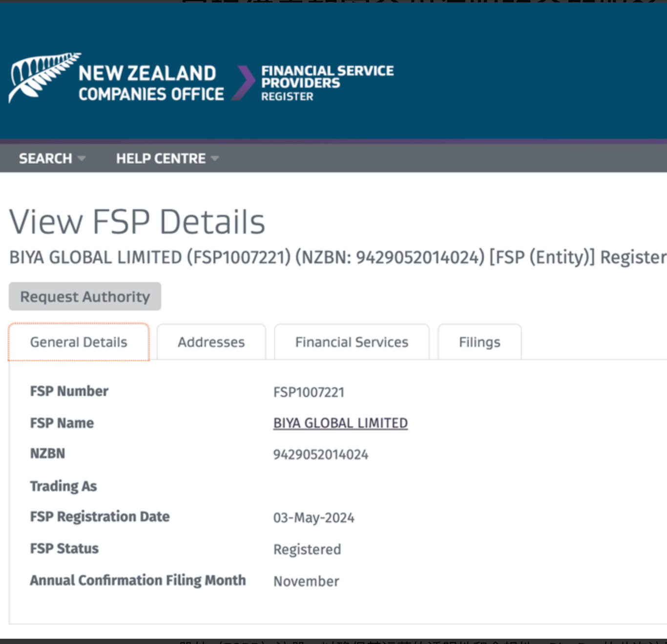Click the Annual Confirmation Filing Month label

pyautogui.click(x=138, y=580)
